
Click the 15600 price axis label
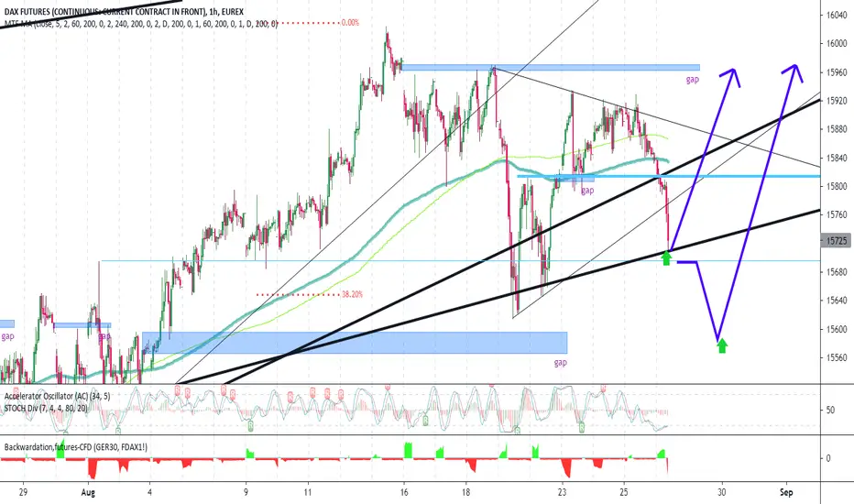tap(837, 329)
